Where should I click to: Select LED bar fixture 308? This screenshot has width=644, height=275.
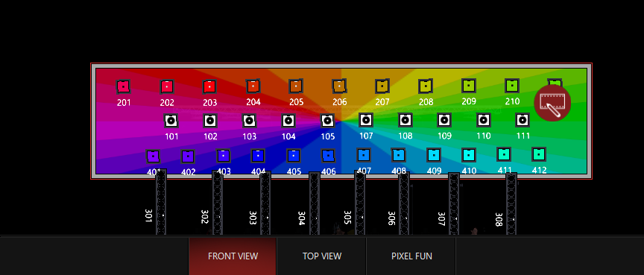click(x=511, y=204)
